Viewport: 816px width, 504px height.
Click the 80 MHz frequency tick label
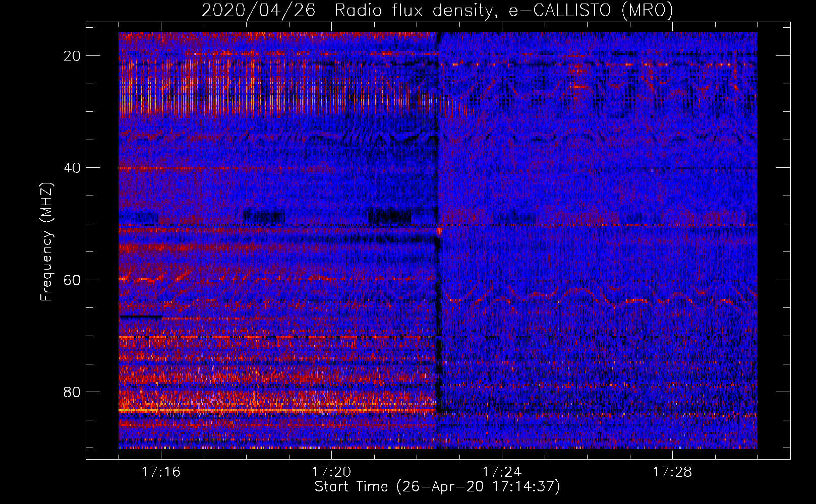[72, 392]
